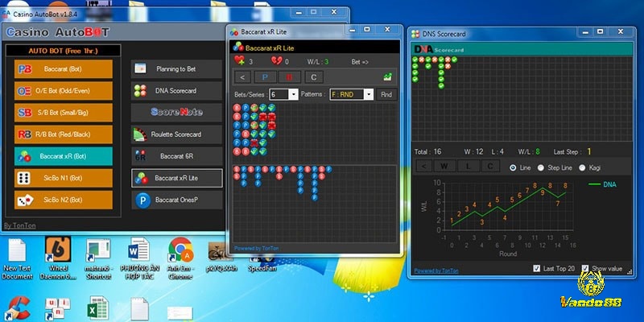644x322 pixels.
Task: Click the SB icon of Small/Big bot
Action: tap(25, 113)
